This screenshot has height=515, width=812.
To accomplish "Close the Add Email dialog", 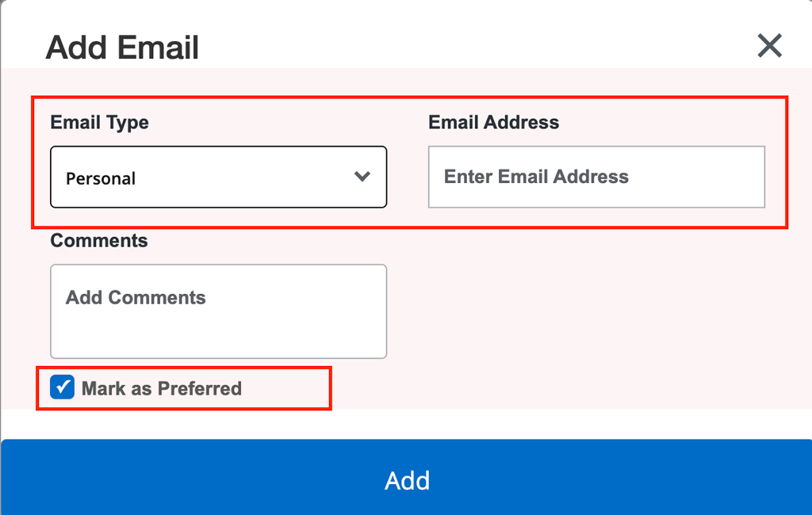I will (769, 46).
